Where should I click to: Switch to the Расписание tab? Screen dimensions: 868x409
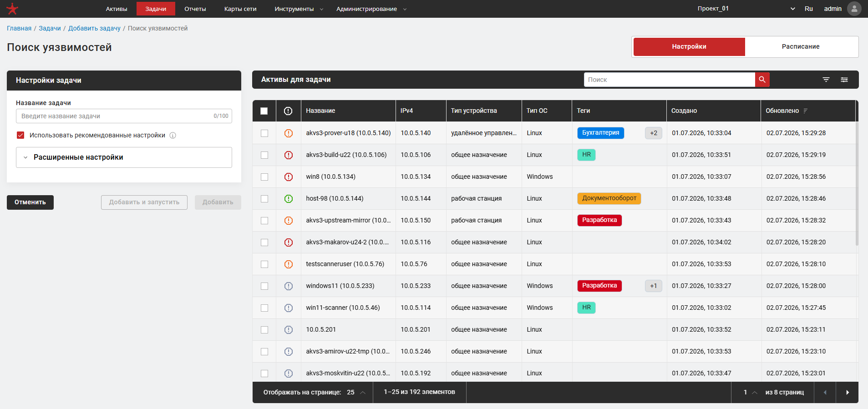click(801, 47)
